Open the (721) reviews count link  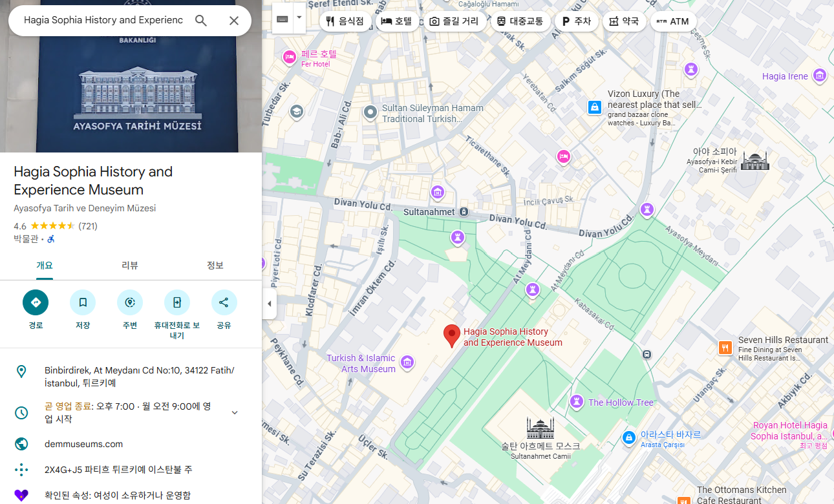(88, 226)
